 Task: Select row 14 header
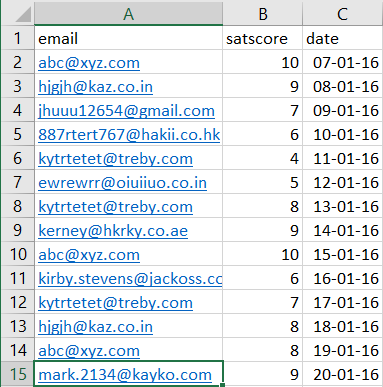tap(18, 350)
